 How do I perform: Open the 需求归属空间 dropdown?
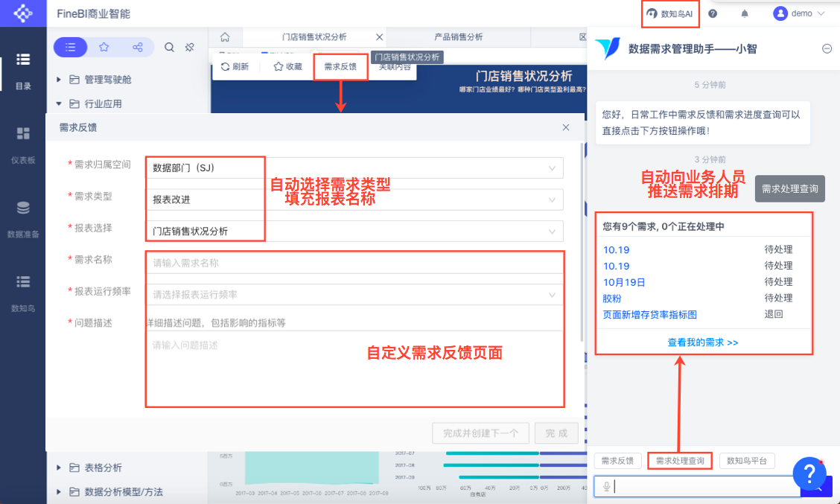(354, 168)
